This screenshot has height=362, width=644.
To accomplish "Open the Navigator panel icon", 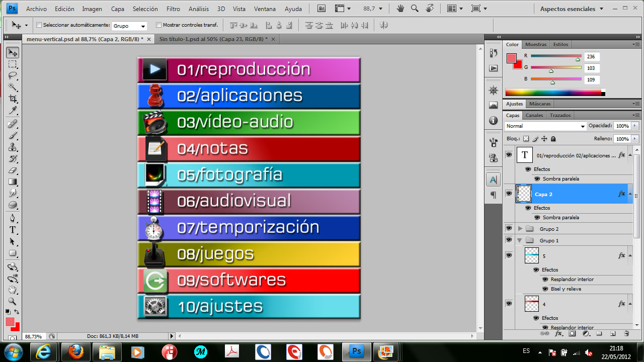I will 493,90.
